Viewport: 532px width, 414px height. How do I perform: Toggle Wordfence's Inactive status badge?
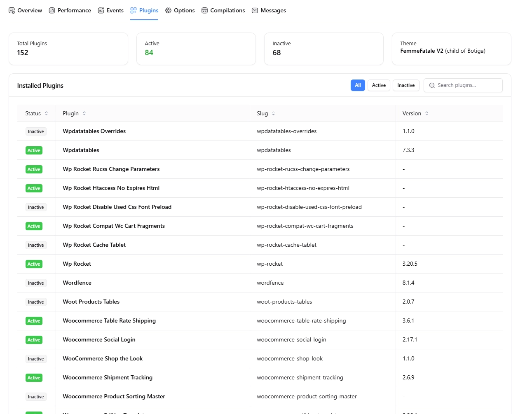coord(35,283)
